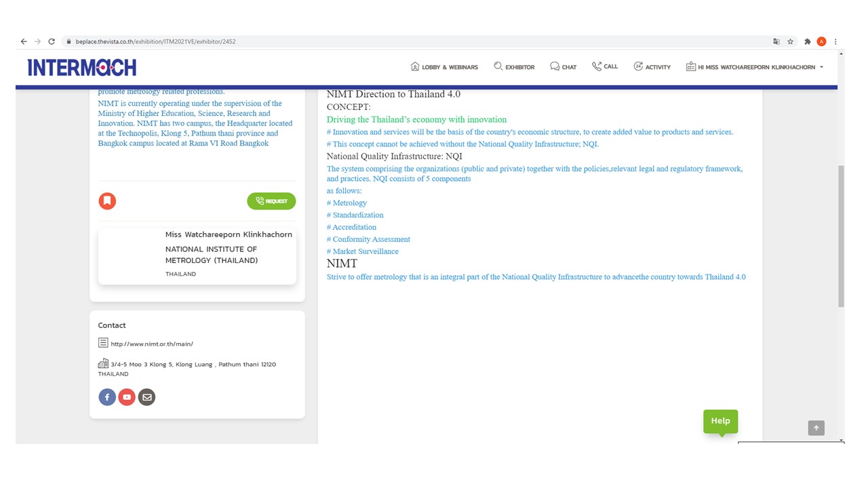Open the Facebook social icon
Viewport: 868px width, 488px height.
[x=107, y=397]
